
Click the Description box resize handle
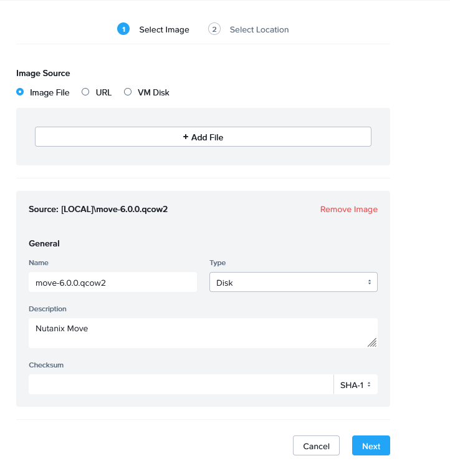tap(372, 342)
